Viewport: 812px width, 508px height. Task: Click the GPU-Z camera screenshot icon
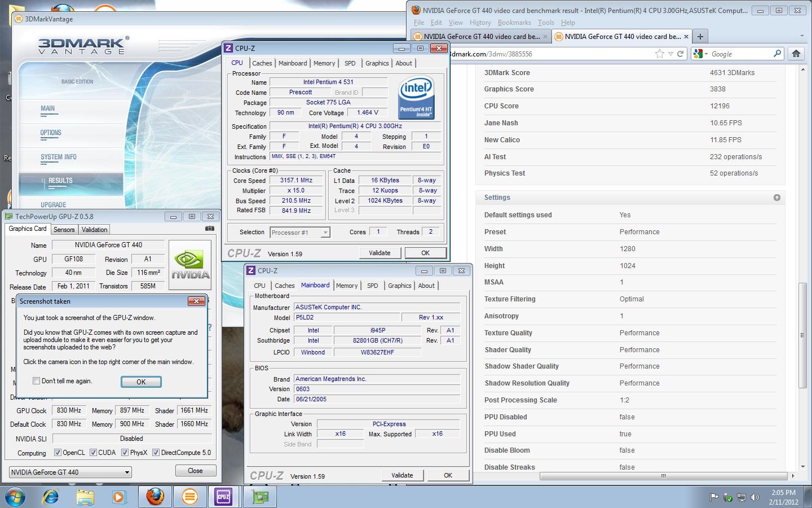[210, 229]
